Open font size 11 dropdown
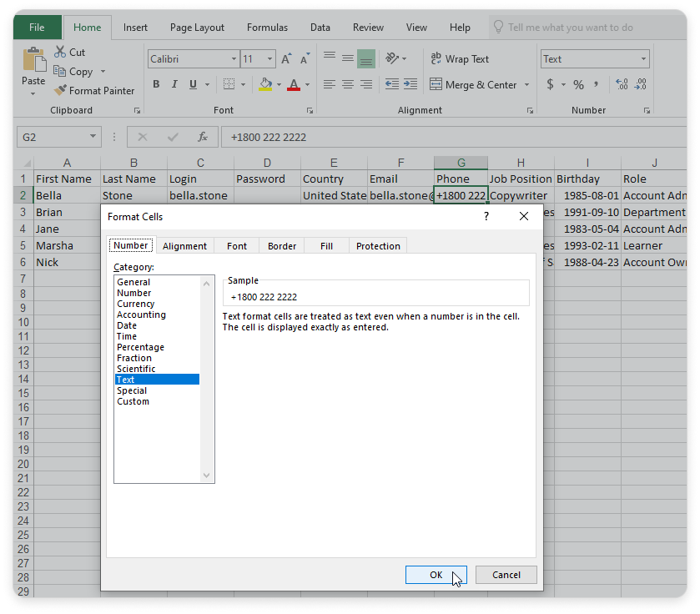 269,59
